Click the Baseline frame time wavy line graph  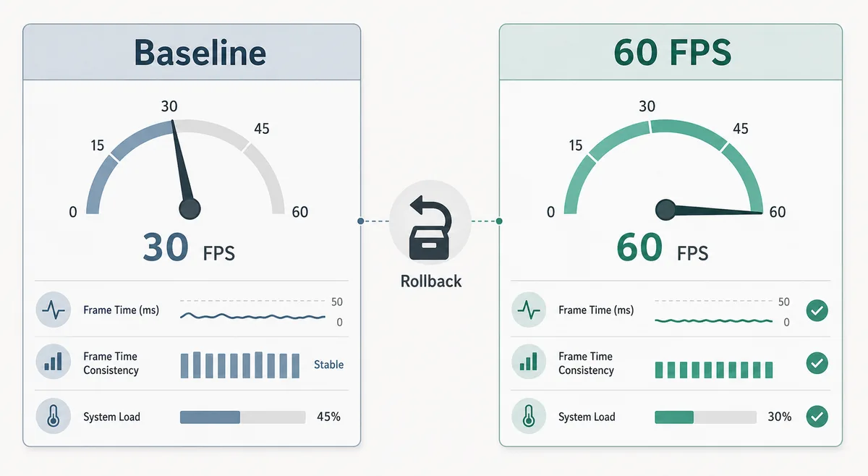252,316
